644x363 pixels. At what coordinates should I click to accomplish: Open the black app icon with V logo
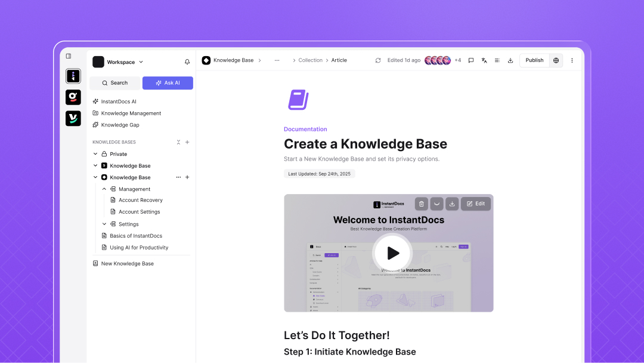(x=73, y=118)
